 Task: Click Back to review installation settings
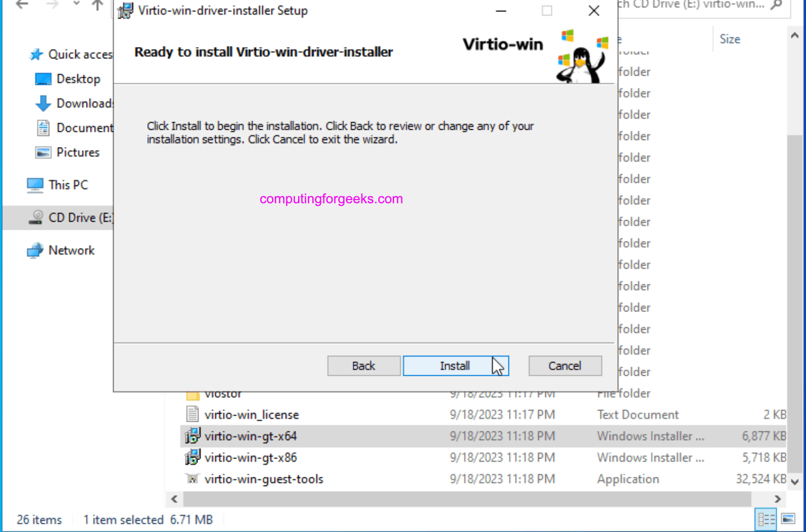364,365
